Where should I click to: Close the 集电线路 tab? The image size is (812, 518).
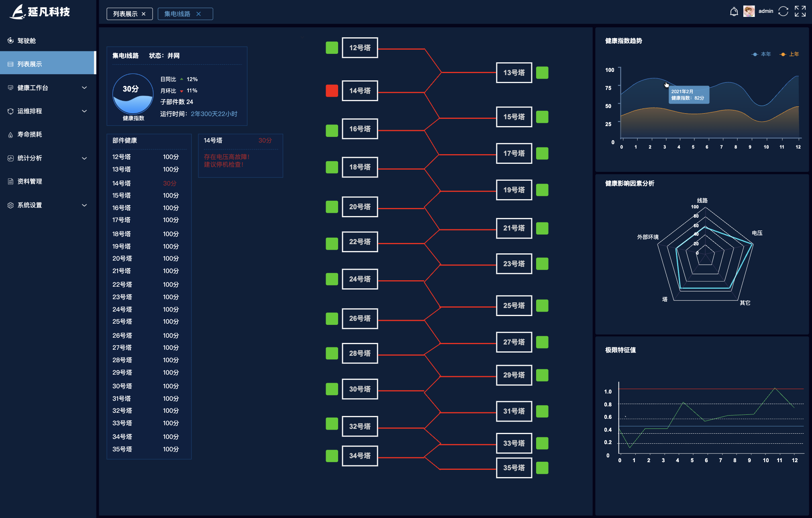pyautogui.click(x=198, y=14)
